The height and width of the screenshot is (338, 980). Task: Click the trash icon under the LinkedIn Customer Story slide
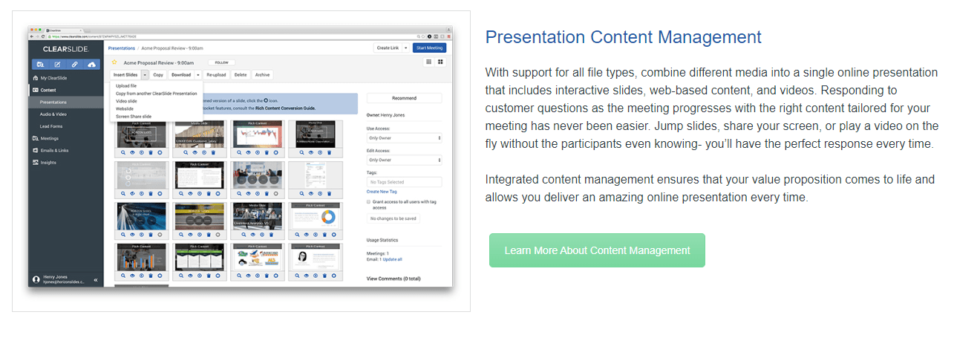(x=213, y=152)
